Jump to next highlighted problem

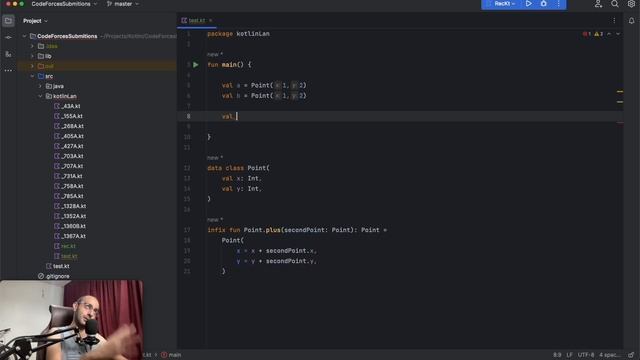(x=618, y=34)
